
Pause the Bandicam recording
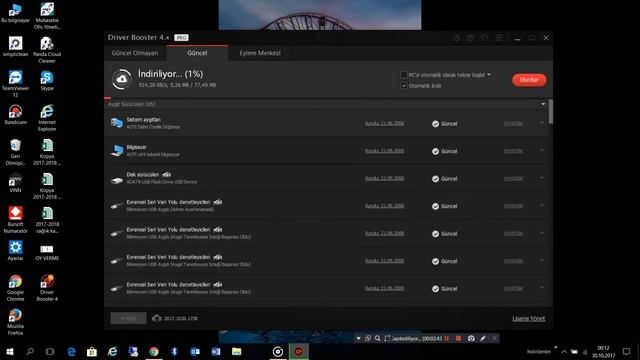coord(447,338)
